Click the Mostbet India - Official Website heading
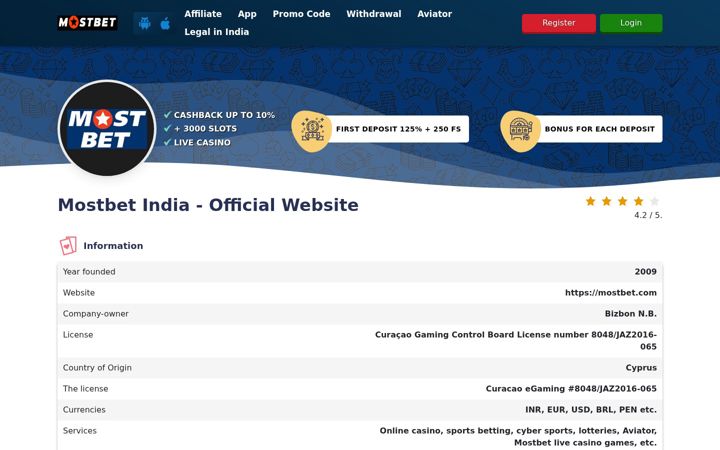Viewport: 720px width, 450px height. [x=208, y=205]
